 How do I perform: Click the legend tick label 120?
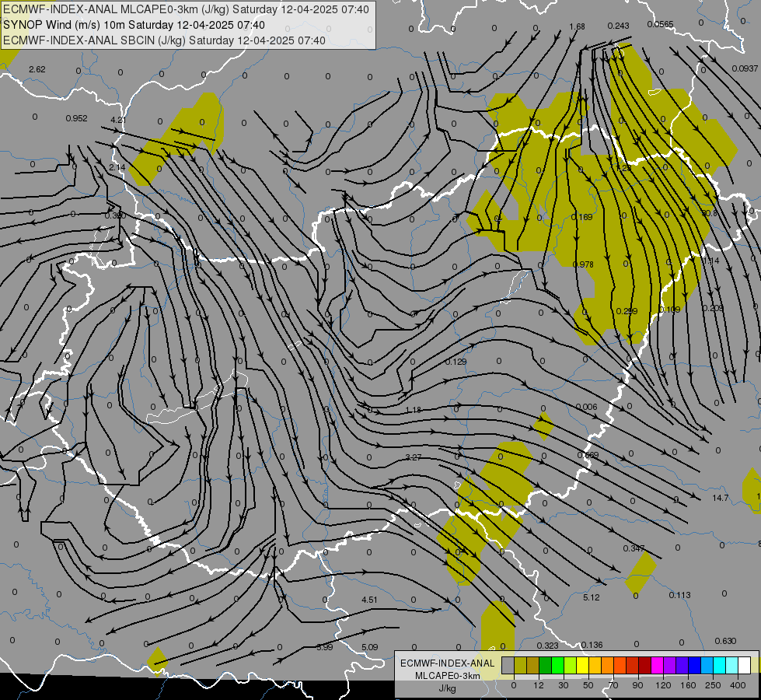pyautogui.click(x=663, y=685)
